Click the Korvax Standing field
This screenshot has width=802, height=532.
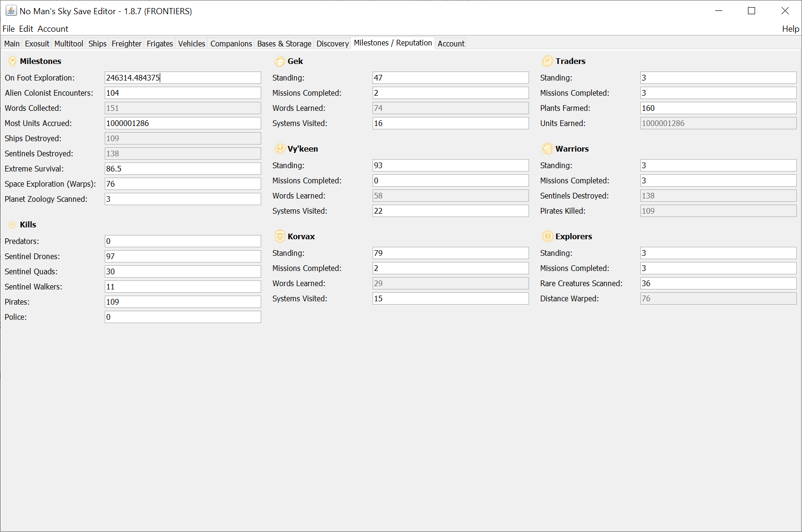coord(450,253)
